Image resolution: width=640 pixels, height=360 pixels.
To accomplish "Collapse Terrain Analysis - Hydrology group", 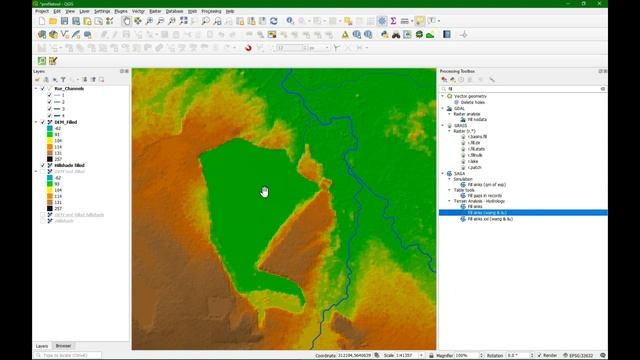I will 449,201.
